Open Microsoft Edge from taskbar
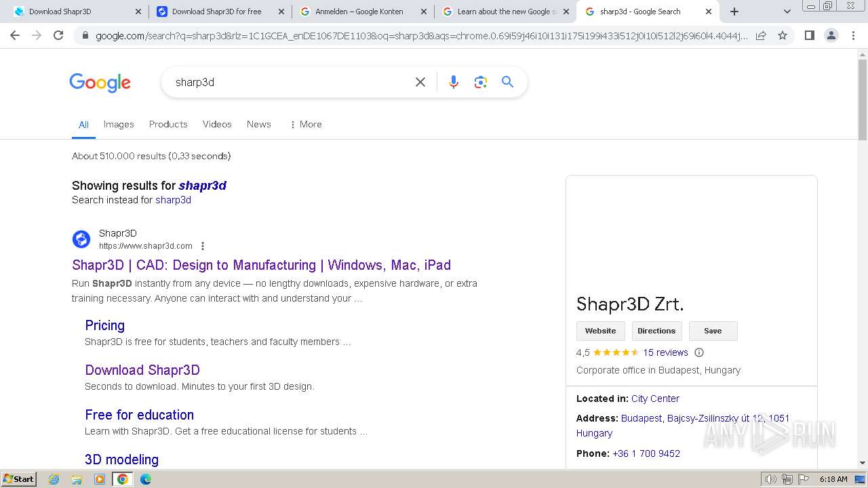 (145, 479)
